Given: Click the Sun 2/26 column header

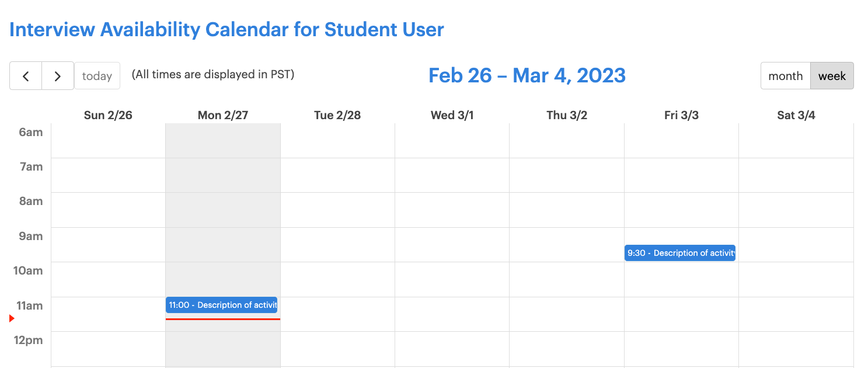Looking at the screenshot, I should tap(108, 115).
